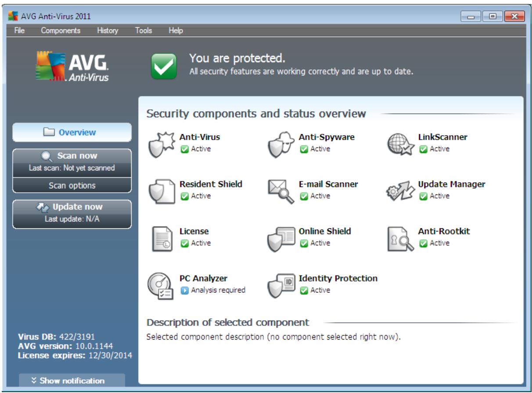This screenshot has width=532, height=393.
Task: Select the Update Manager component title
Action: 452,184
